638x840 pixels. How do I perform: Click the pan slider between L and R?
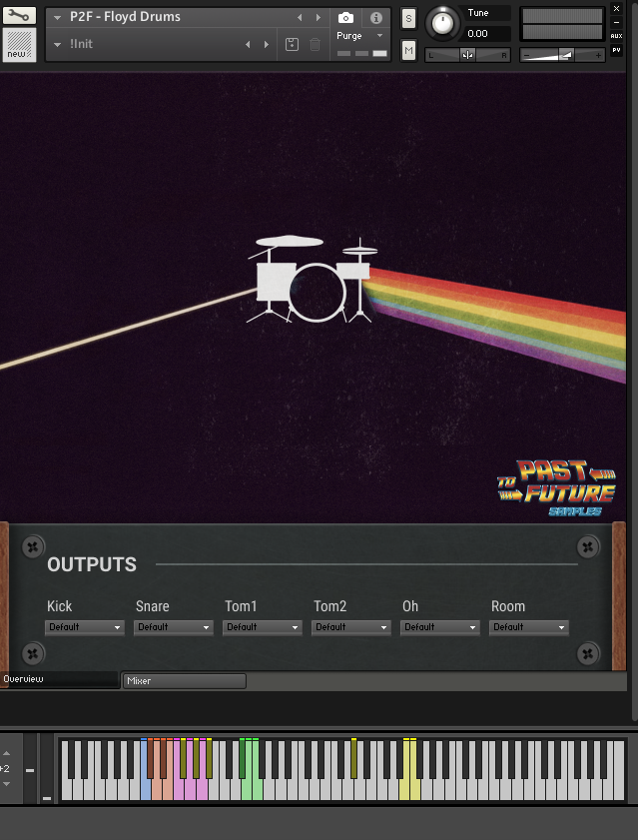467,55
